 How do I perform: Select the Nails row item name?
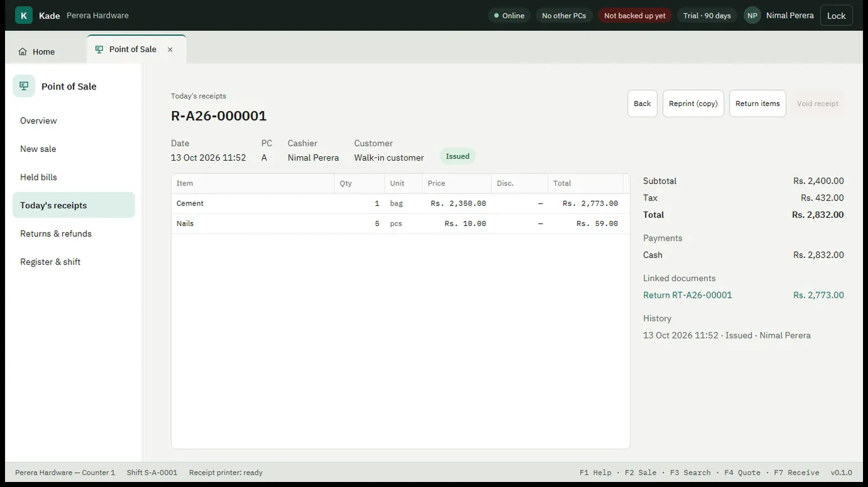point(185,223)
